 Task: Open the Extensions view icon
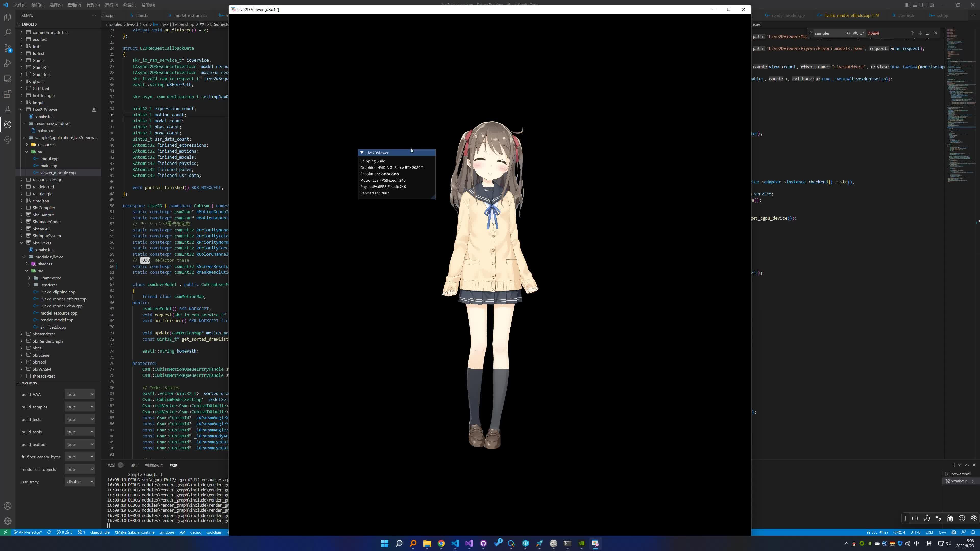(8, 94)
